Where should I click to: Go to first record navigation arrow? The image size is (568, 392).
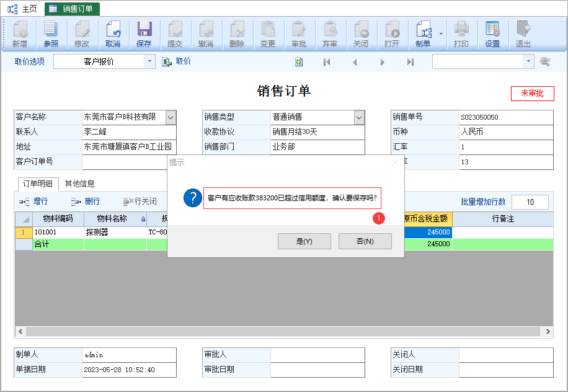[327, 62]
